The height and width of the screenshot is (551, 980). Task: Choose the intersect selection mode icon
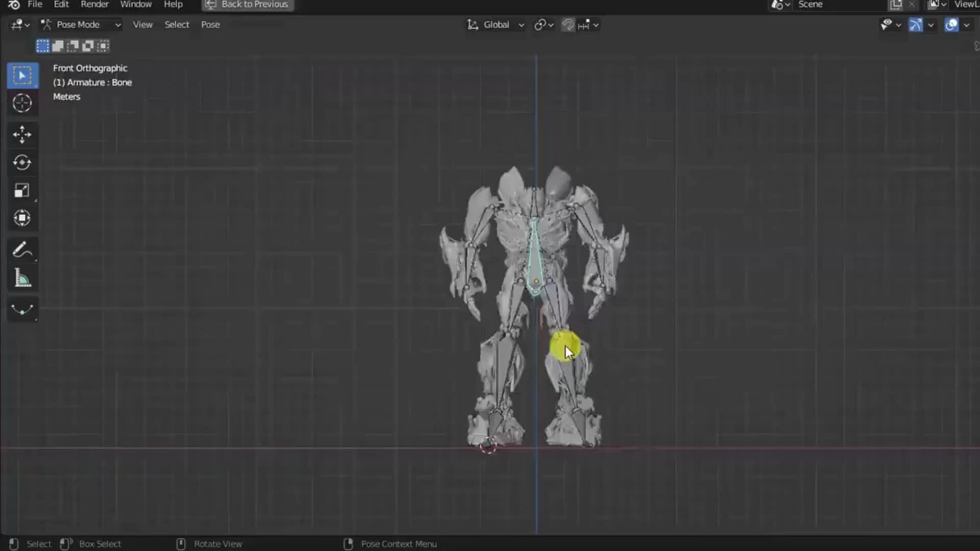(x=102, y=46)
